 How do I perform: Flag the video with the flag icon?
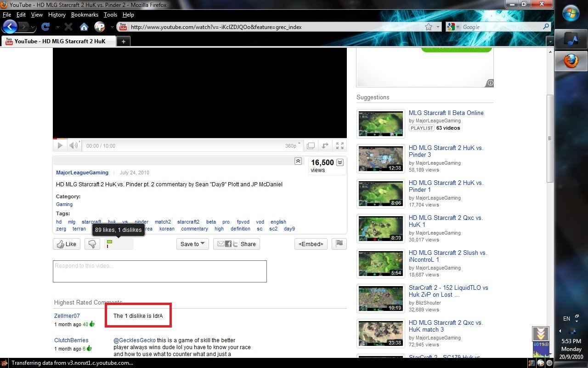(x=339, y=244)
